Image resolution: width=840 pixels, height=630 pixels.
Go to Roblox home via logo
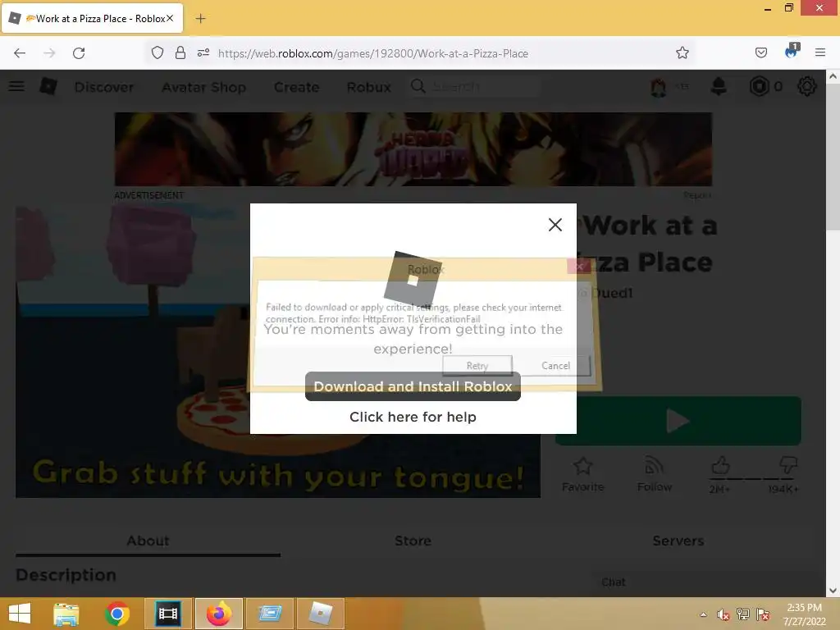48,85
